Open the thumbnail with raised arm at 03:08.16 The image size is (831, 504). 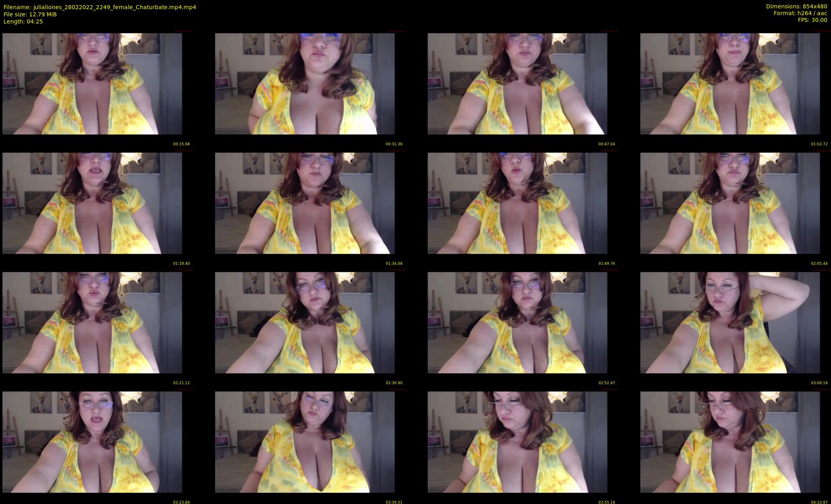click(730, 322)
